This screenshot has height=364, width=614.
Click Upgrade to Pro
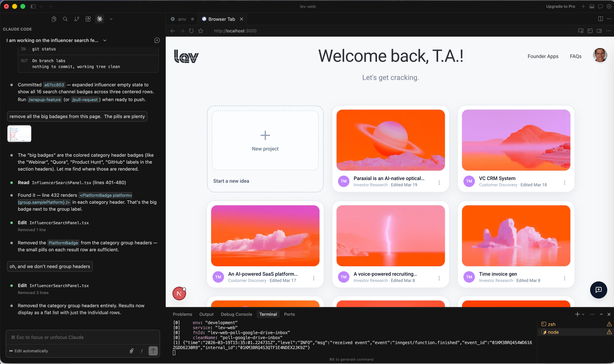pyautogui.click(x=560, y=6)
